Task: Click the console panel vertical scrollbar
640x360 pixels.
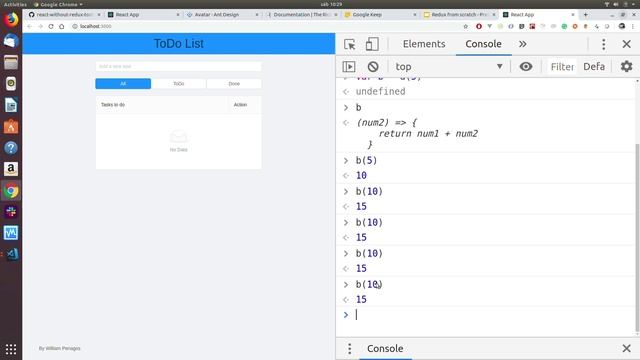Action: (637, 239)
